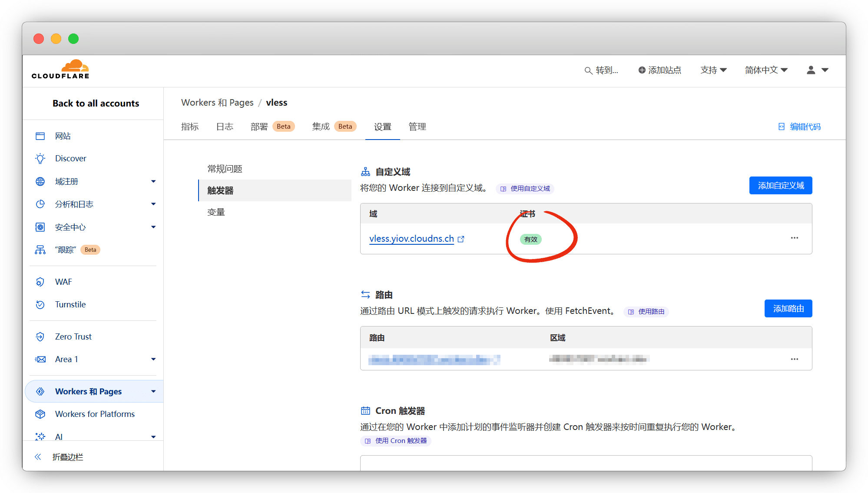Screen dimensions: 868x493
Task: Click the collapse sidebar double-chevron
Action: pos(38,457)
